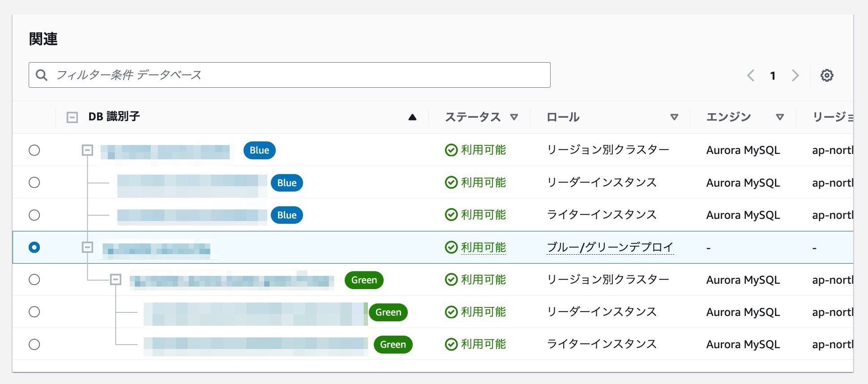Collapse the Blue/Green deployment tree node
Viewport: 868px width, 384px height.
pos(87,247)
